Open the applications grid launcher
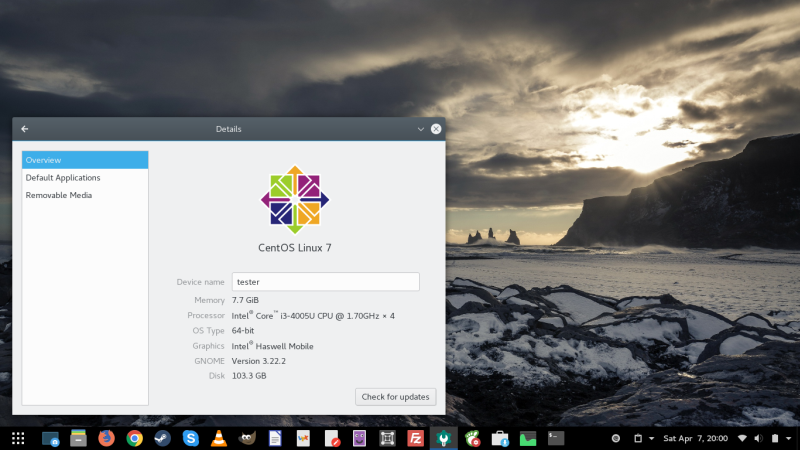Screen dimensions: 800x450 (18, 438)
